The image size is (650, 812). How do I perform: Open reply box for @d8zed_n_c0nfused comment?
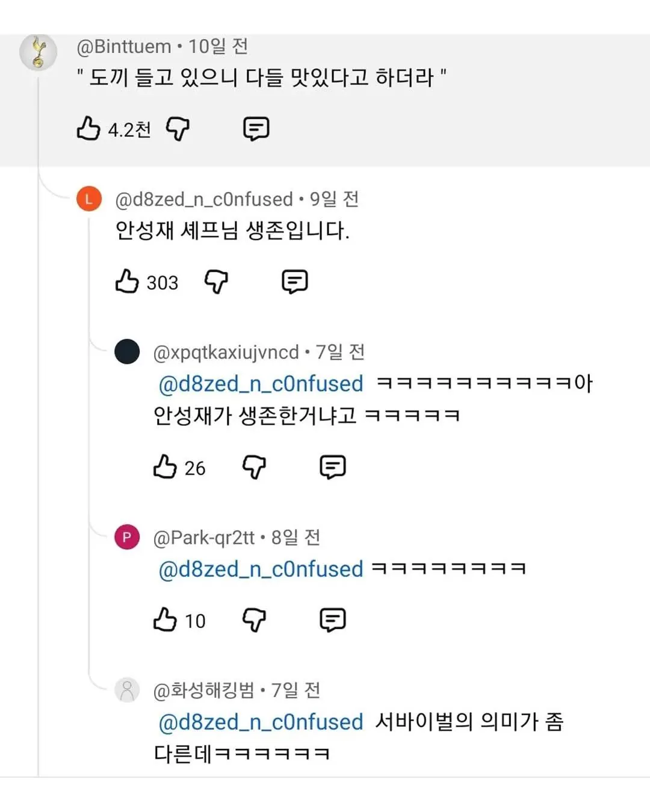click(294, 281)
